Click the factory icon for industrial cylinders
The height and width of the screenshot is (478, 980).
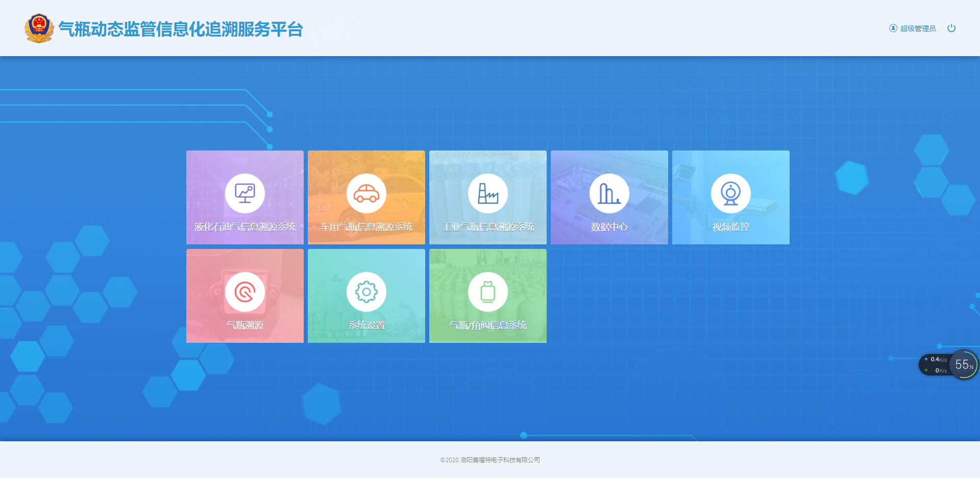coord(488,193)
